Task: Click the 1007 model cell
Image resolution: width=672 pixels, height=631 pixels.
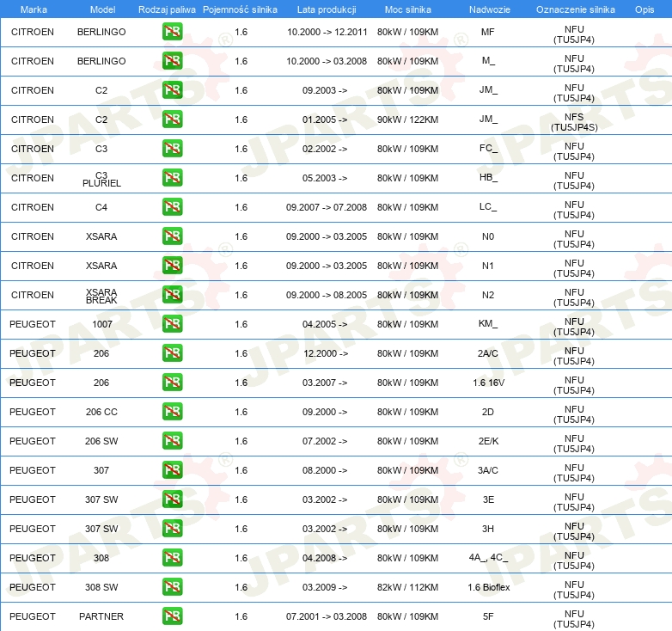Action: point(102,323)
